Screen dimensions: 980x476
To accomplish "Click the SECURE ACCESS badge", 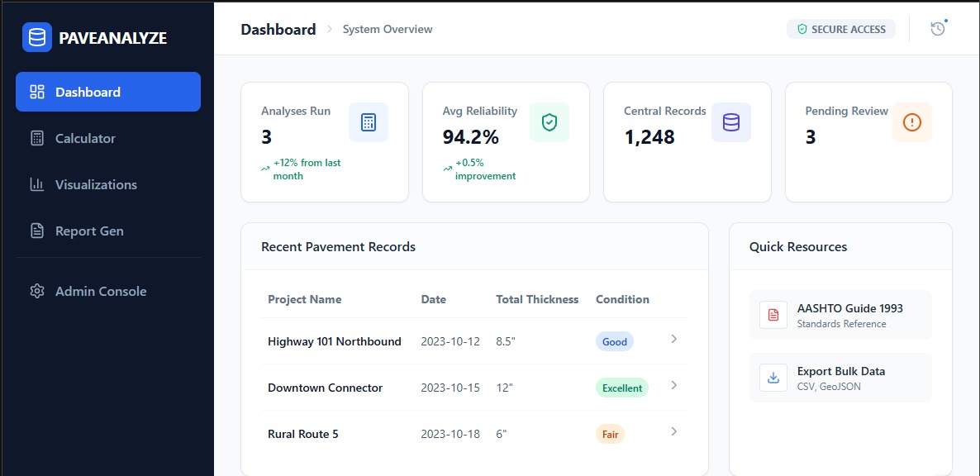I will [841, 28].
